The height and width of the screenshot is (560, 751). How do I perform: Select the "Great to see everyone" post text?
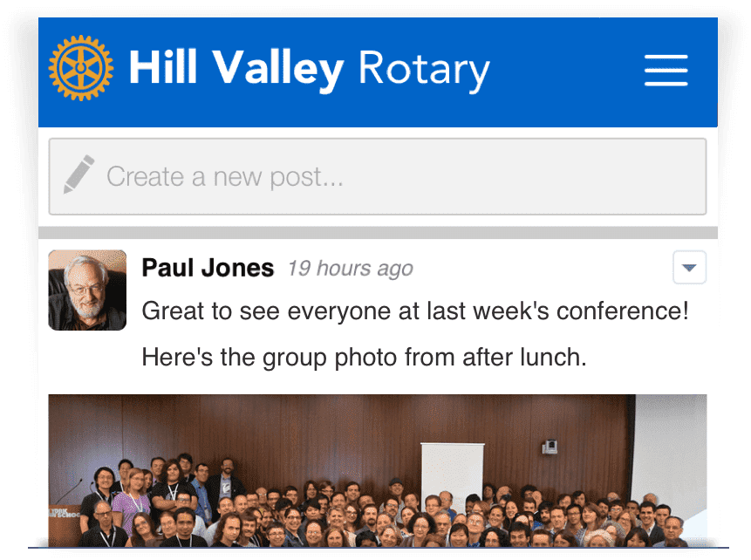[414, 311]
